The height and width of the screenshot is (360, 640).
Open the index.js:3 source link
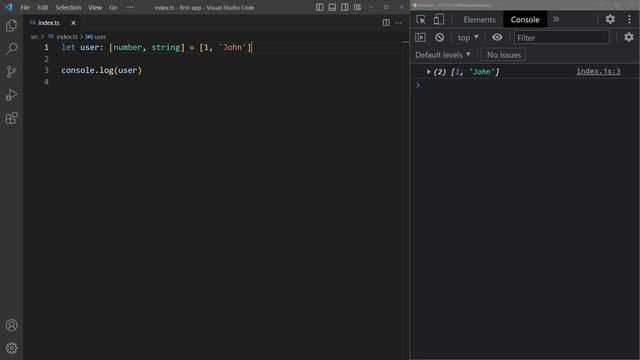[598, 71]
